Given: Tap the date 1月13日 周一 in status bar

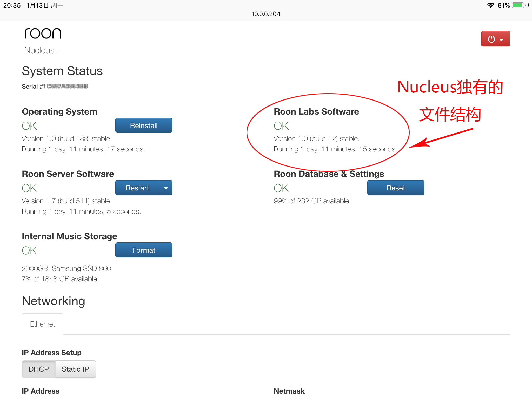Looking at the screenshot, I should click(45, 5).
